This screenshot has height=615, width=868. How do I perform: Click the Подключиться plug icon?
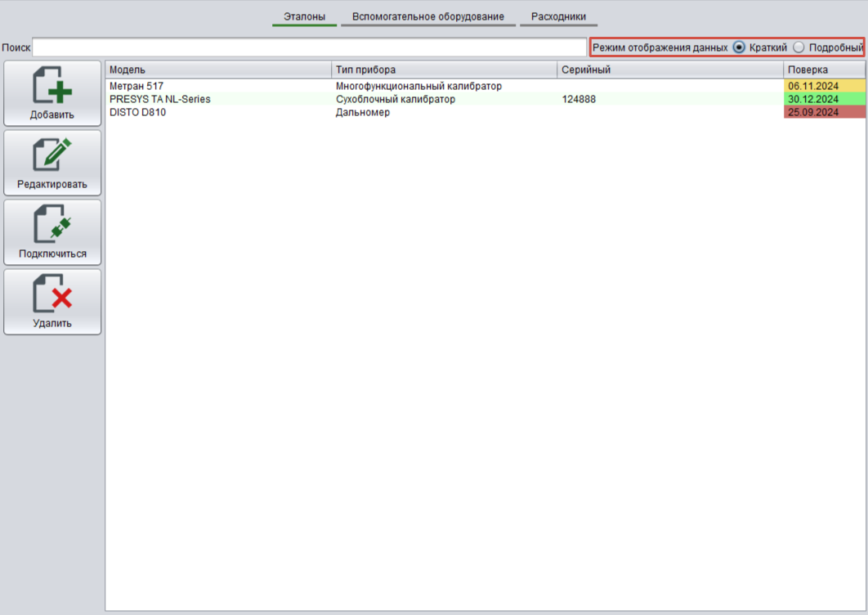(x=52, y=225)
